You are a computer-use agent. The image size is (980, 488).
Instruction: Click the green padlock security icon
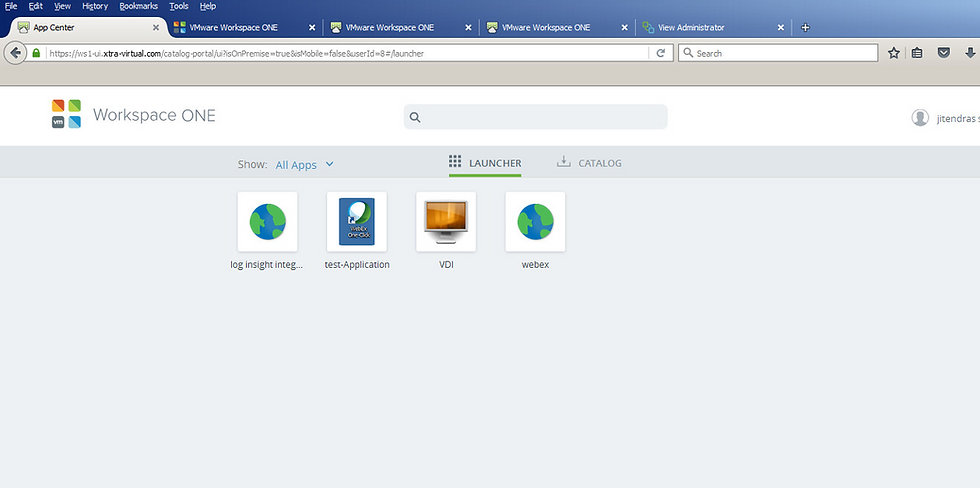[x=36, y=54]
